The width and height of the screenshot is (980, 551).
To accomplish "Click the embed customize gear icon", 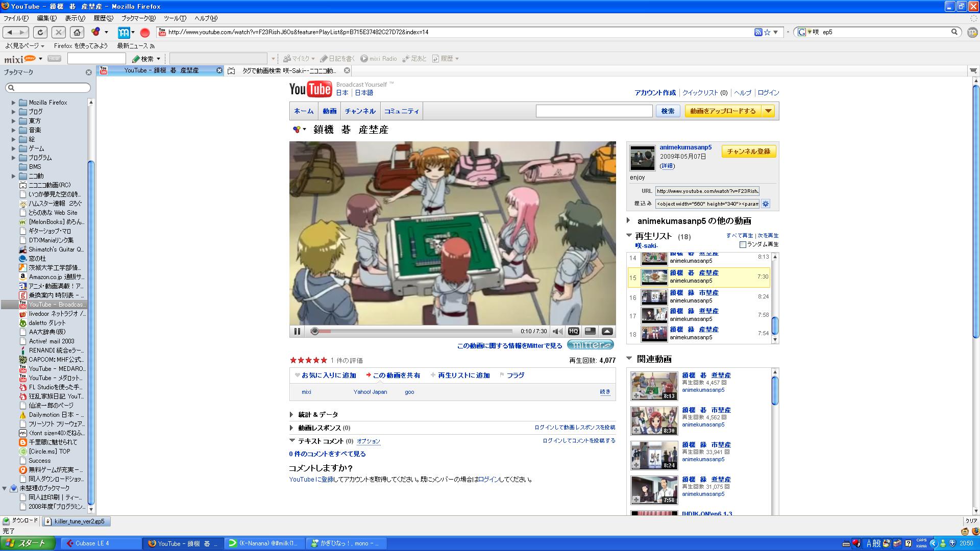I will coord(766,204).
